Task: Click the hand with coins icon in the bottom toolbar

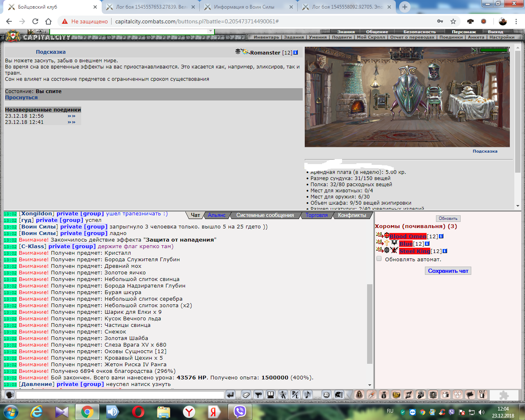Action: point(421,395)
